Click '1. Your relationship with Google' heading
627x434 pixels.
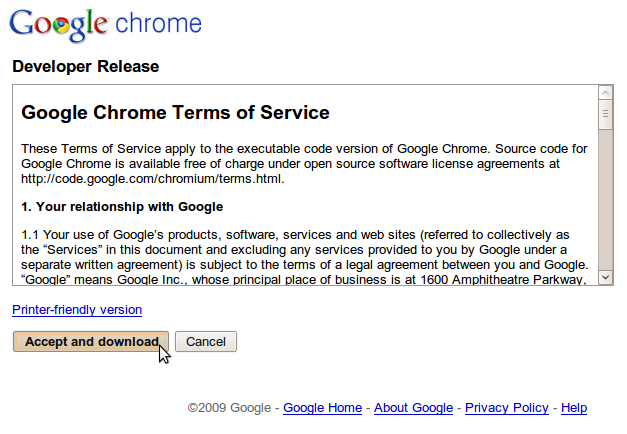pyautogui.click(x=122, y=207)
